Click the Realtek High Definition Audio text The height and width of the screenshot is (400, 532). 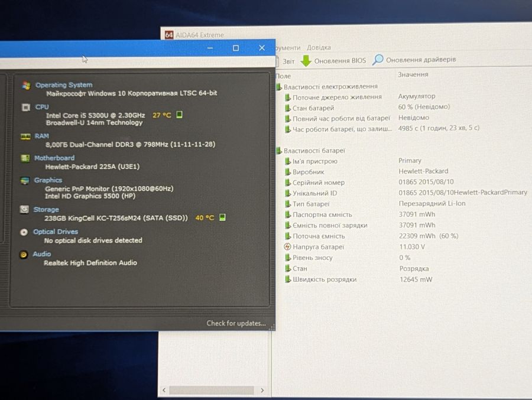point(90,262)
